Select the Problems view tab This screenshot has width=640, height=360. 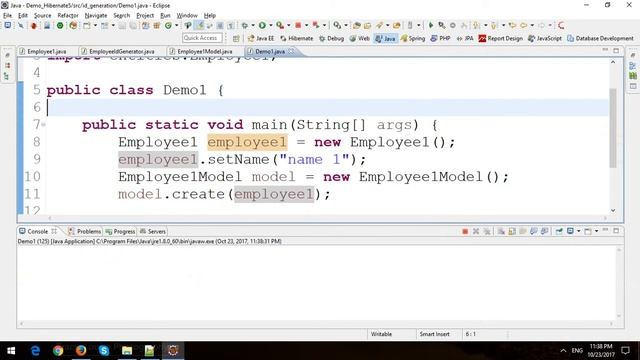tap(84, 231)
